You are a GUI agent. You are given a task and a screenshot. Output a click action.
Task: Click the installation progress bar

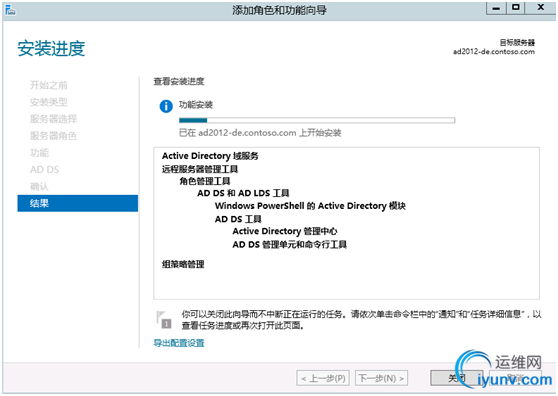coord(317,120)
